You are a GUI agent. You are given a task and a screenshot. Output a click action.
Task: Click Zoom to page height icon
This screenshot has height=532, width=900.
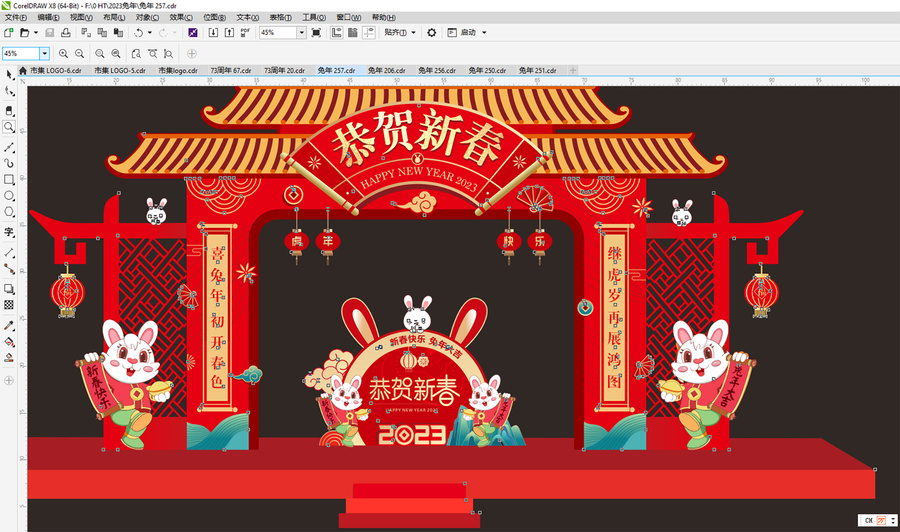click(168, 53)
